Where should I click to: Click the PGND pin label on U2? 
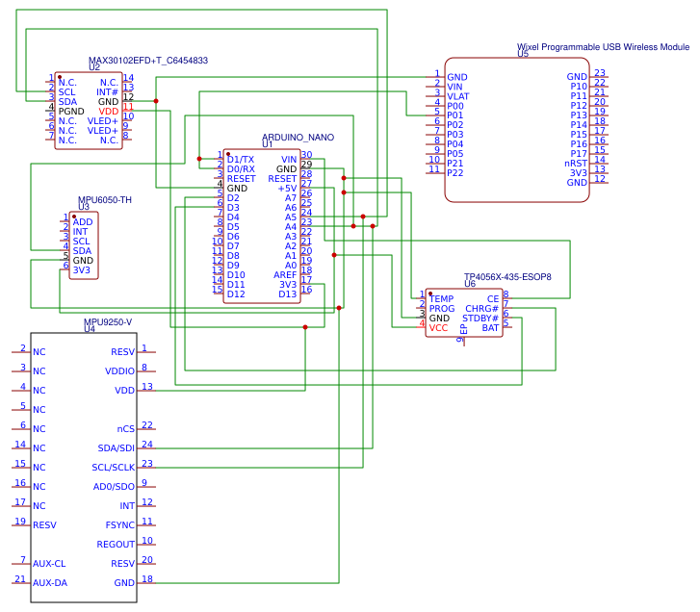click(x=71, y=111)
